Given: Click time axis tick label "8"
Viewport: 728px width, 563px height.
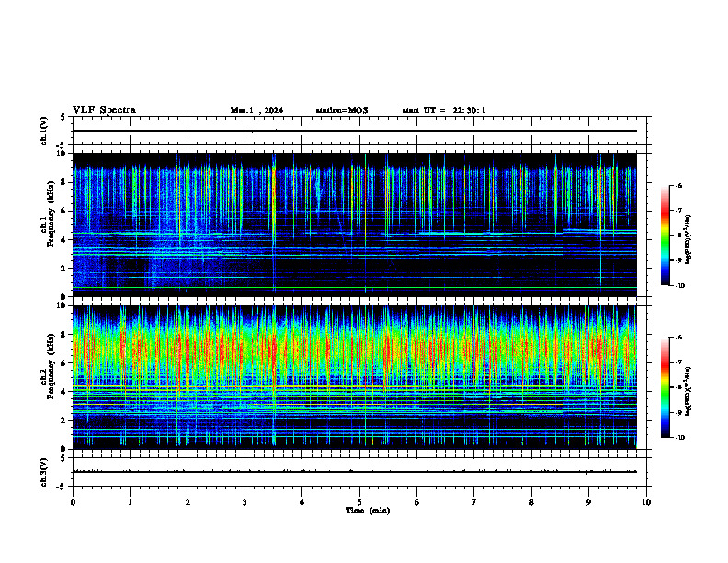Looking at the screenshot, I should click(x=531, y=502).
